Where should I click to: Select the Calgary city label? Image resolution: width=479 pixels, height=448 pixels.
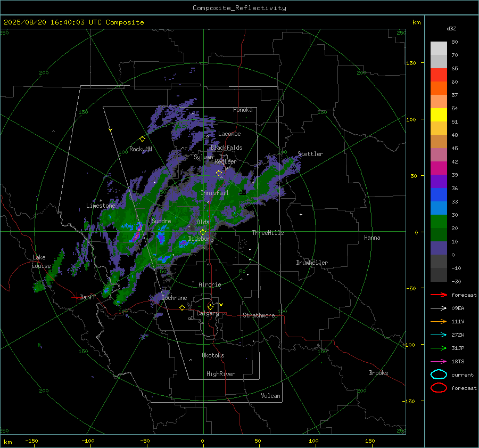tap(208, 313)
